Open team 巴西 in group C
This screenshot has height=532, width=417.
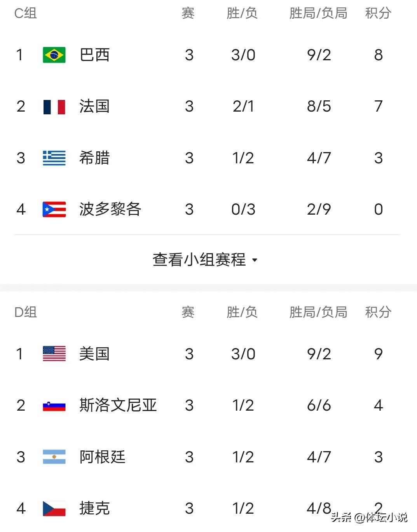94,55
